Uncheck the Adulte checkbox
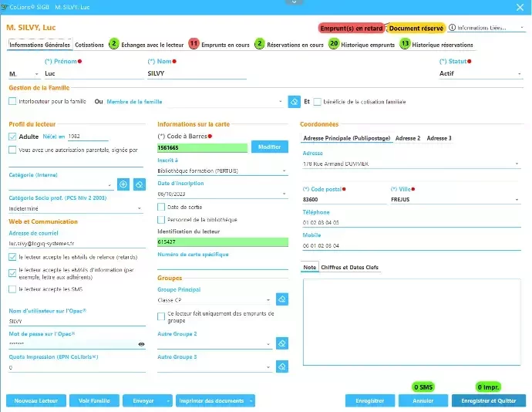The image size is (532, 412). point(12,137)
